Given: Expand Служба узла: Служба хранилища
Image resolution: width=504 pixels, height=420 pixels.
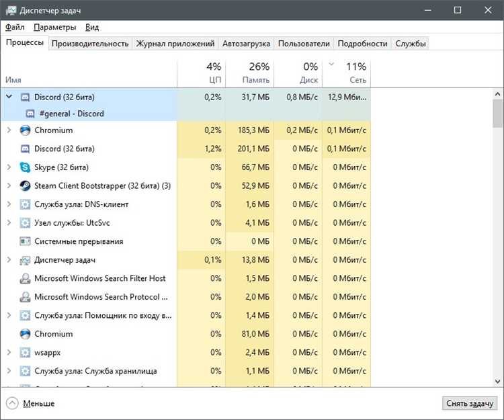Looking at the screenshot, I should (9, 371).
